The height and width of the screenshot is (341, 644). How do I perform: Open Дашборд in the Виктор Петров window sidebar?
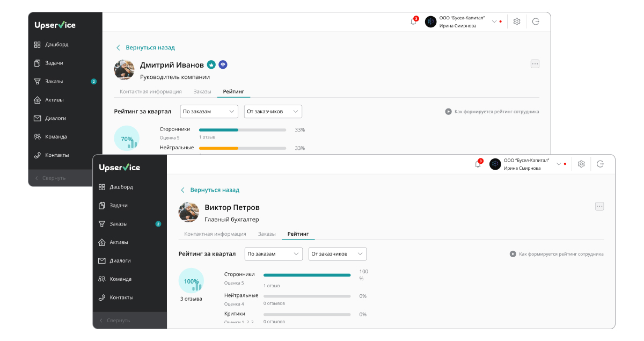(121, 187)
